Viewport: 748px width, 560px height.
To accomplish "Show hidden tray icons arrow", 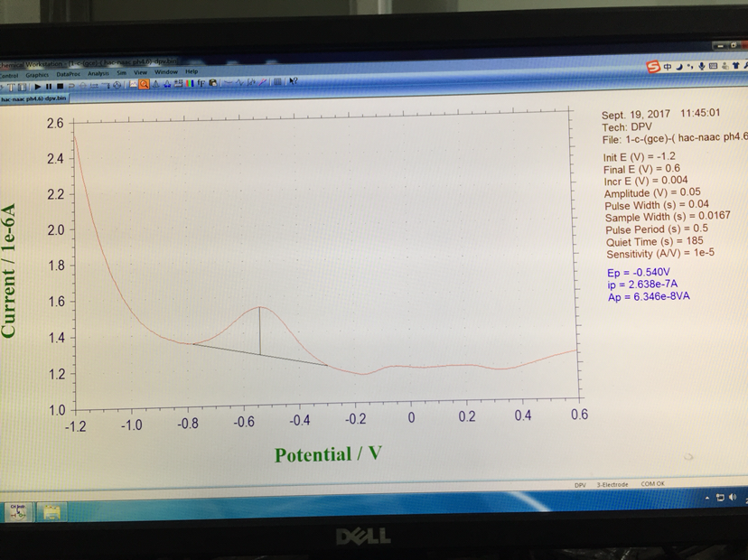I will (707, 498).
